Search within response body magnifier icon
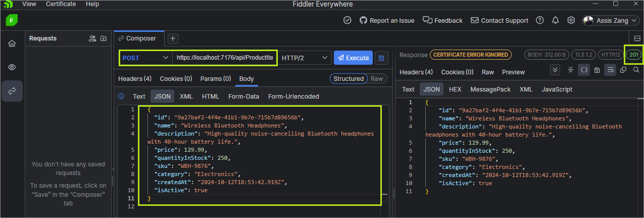 pyautogui.click(x=636, y=70)
